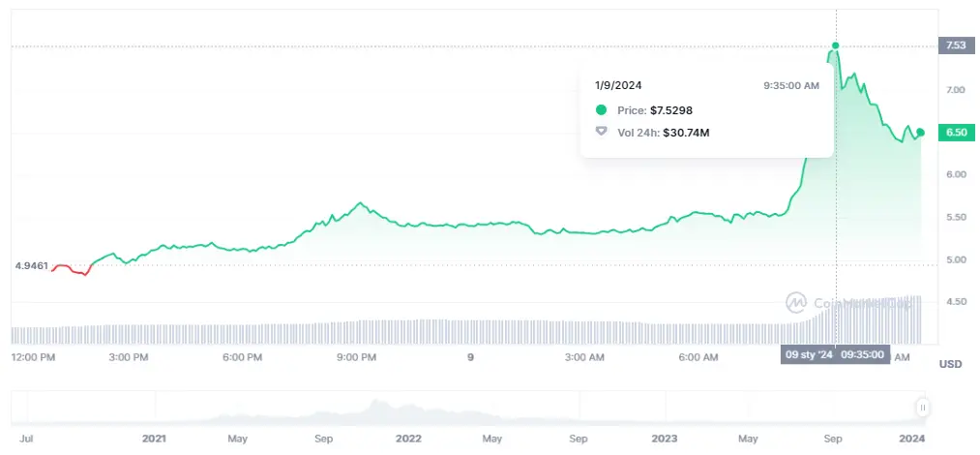Click the volume bars near 3:00 AM
Screen dimensions: 980x455
click(x=585, y=332)
